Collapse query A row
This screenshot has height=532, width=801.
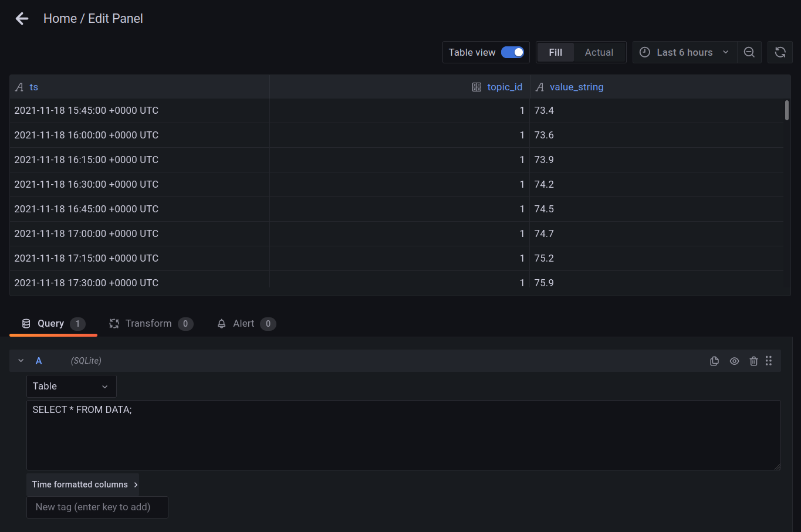pos(21,361)
